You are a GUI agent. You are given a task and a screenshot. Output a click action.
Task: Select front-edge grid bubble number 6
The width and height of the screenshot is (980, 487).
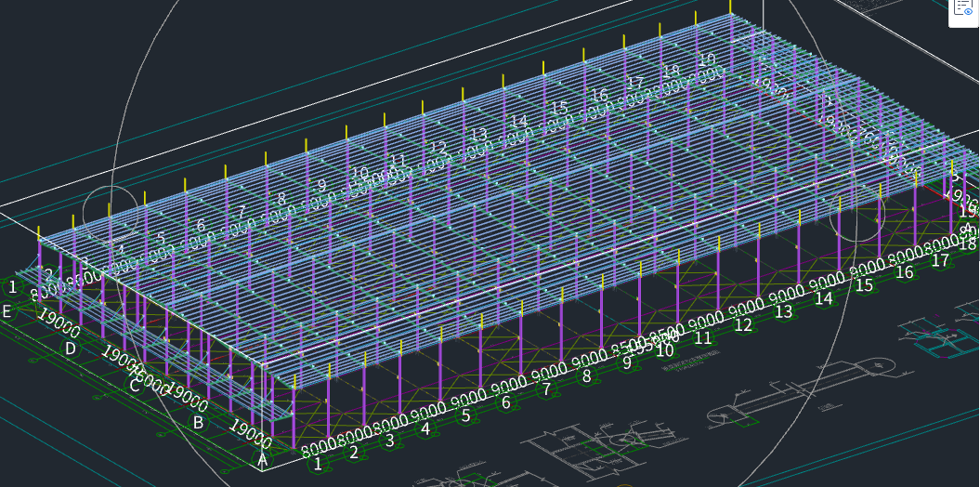[505, 402]
